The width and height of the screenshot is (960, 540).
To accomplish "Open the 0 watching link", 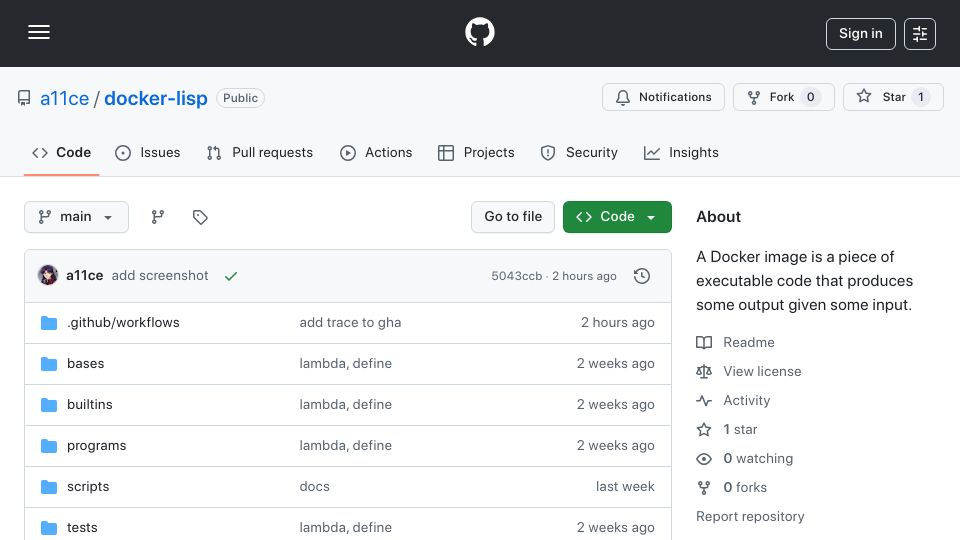I will pos(758,459).
